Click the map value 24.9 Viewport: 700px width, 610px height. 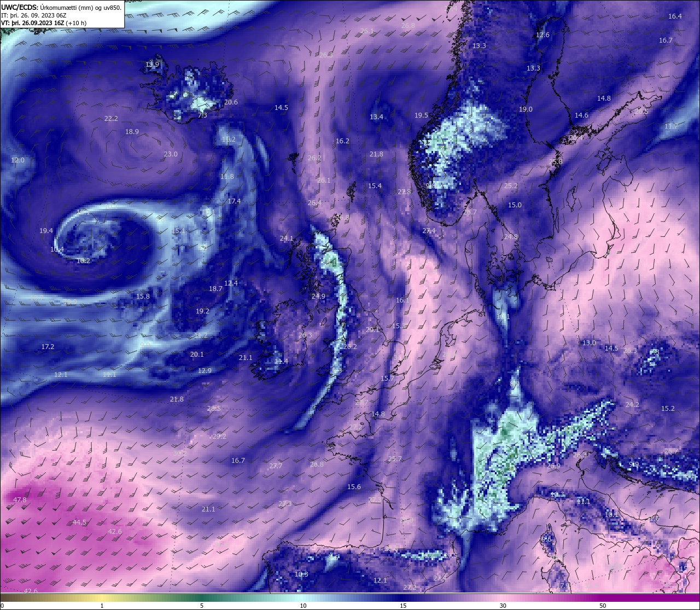(318, 297)
